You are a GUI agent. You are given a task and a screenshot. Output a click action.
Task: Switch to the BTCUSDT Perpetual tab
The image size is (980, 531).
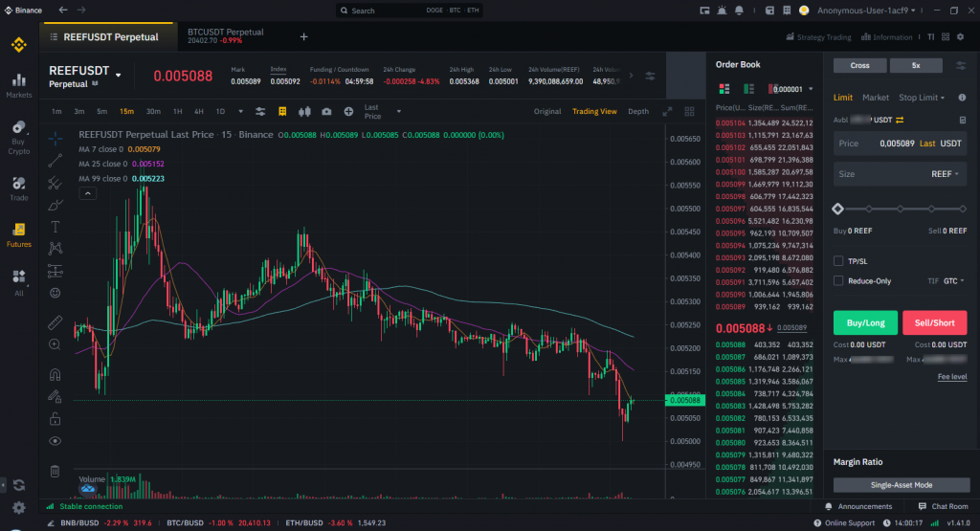(226, 36)
